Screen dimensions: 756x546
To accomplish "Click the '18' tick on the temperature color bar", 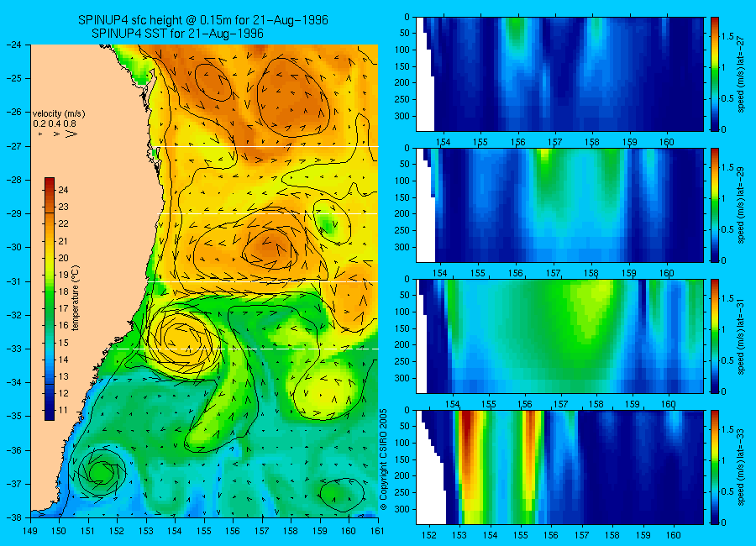I will pyautogui.click(x=63, y=291).
